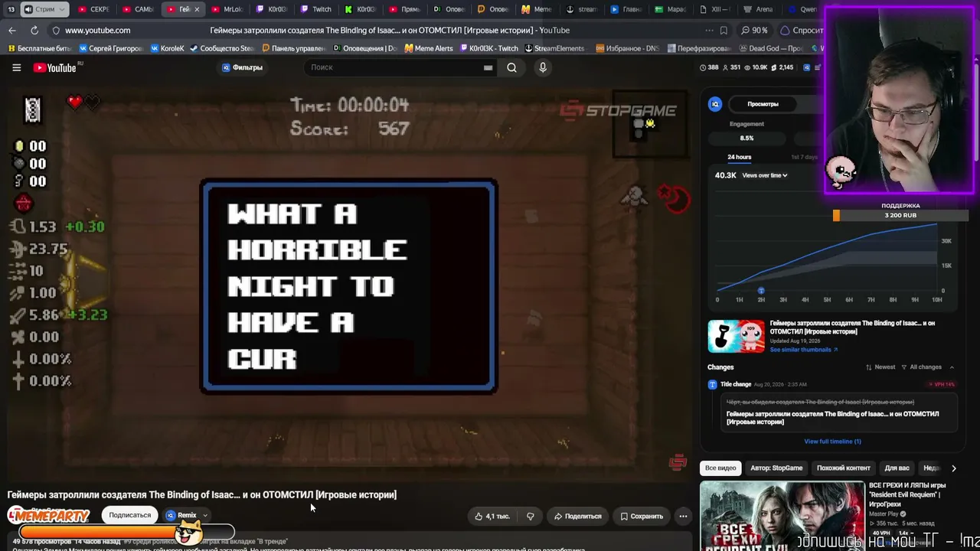This screenshot has height=551, width=980.
Task: Switch to the Arena browser tab
Action: [x=759, y=9]
